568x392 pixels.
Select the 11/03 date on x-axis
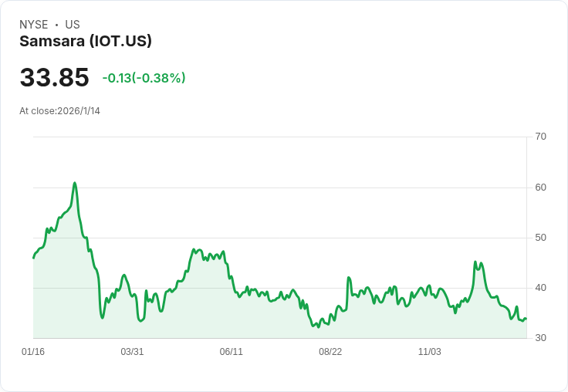(429, 352)
